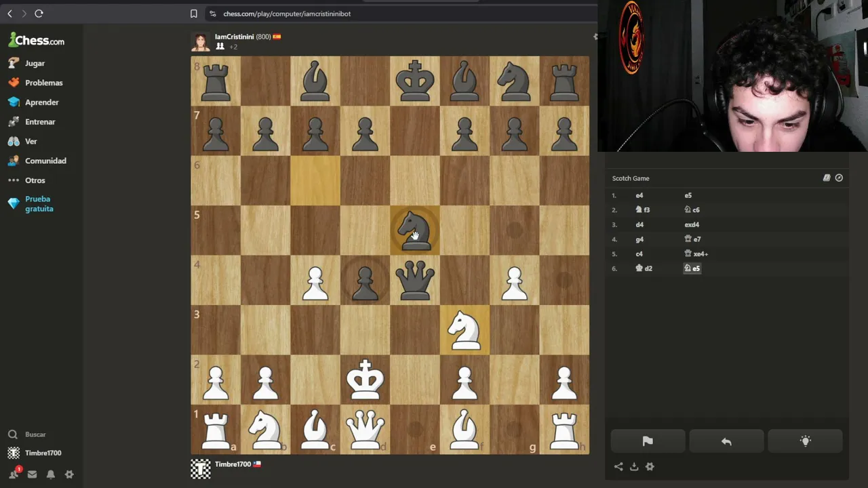Open the Aprender menu item

tap(41, 102)
